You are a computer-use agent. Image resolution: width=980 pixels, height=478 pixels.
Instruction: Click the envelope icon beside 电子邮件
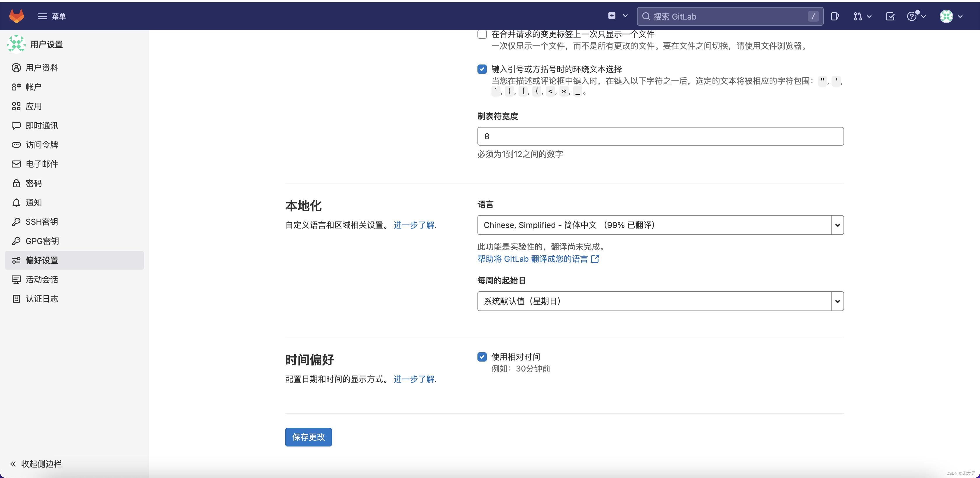tap(16, 164)
